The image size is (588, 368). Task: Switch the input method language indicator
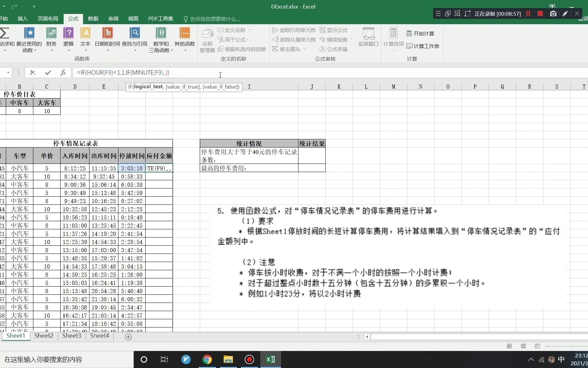click(561, 359)
